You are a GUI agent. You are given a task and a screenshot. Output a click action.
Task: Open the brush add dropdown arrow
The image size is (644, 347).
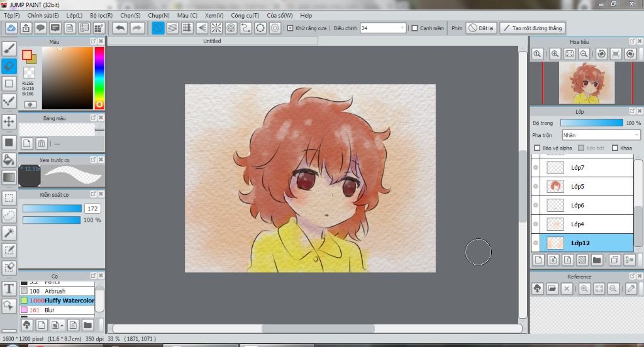[62, 326]
